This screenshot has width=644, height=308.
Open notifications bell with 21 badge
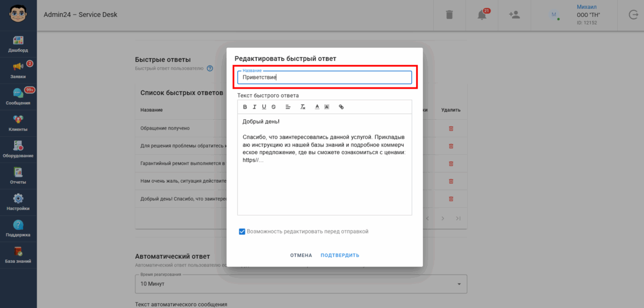click(482, 15)
